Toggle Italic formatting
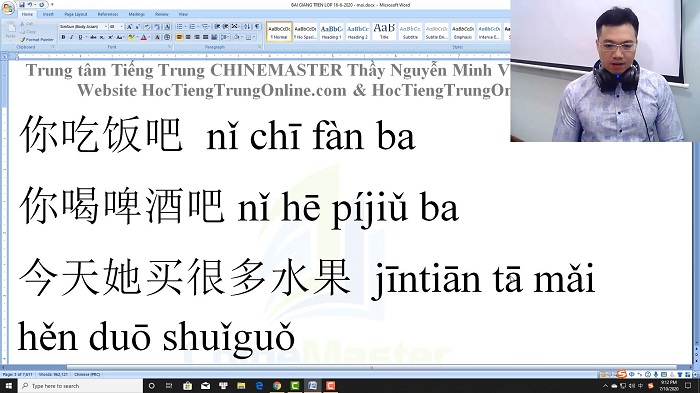700x393 pixels. (72, 37)
